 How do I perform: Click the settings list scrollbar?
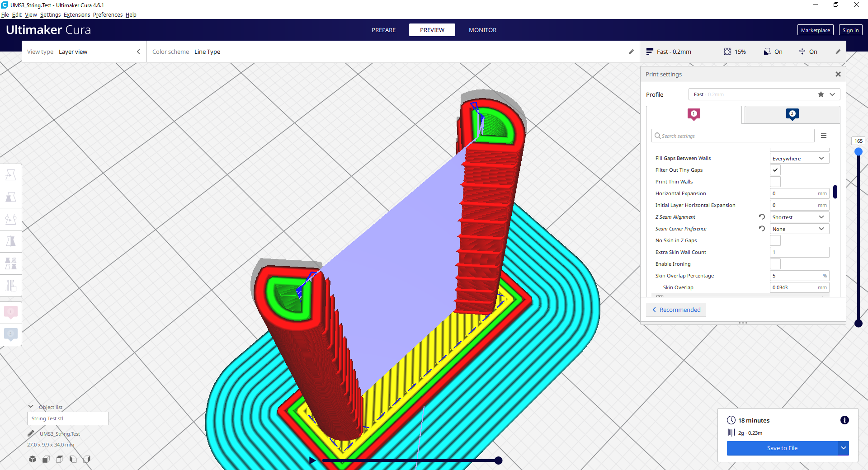click(x=835, y=192)
